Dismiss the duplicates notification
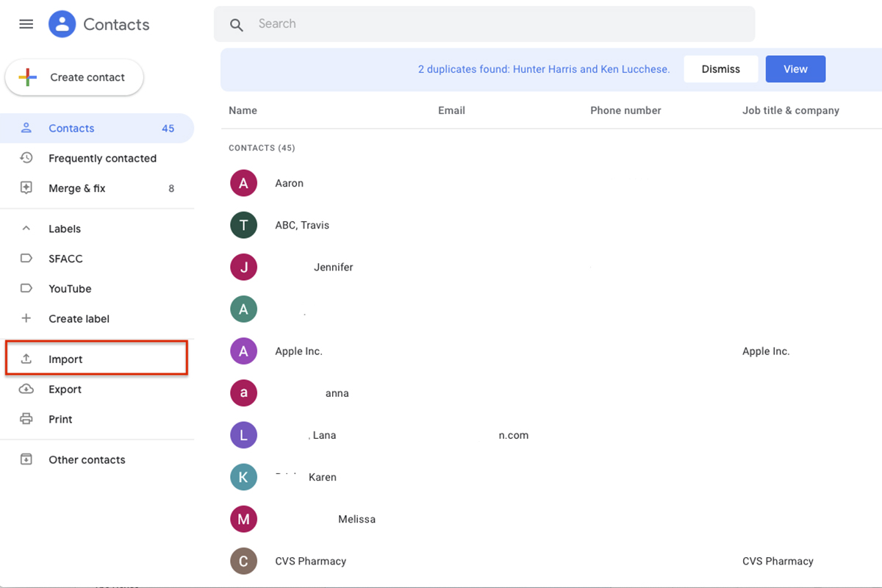Image resolution: width=882 pixels, height=588 pixels. (721, 69)
